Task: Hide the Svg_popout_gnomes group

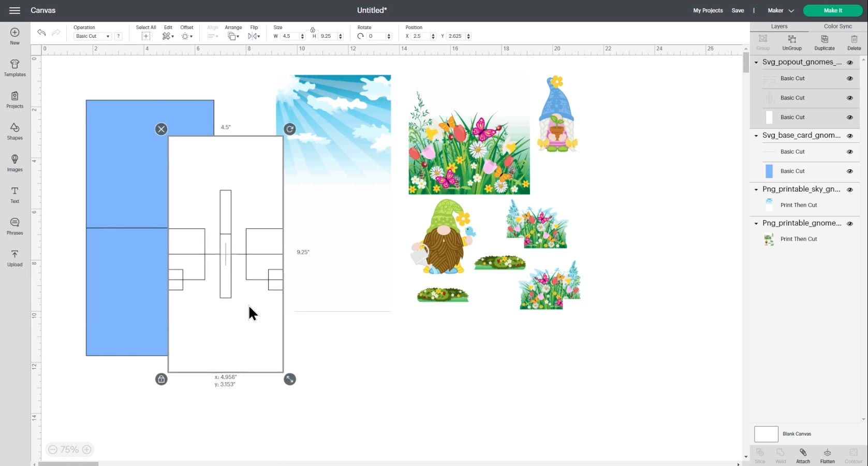Action: tap(850, 62)
